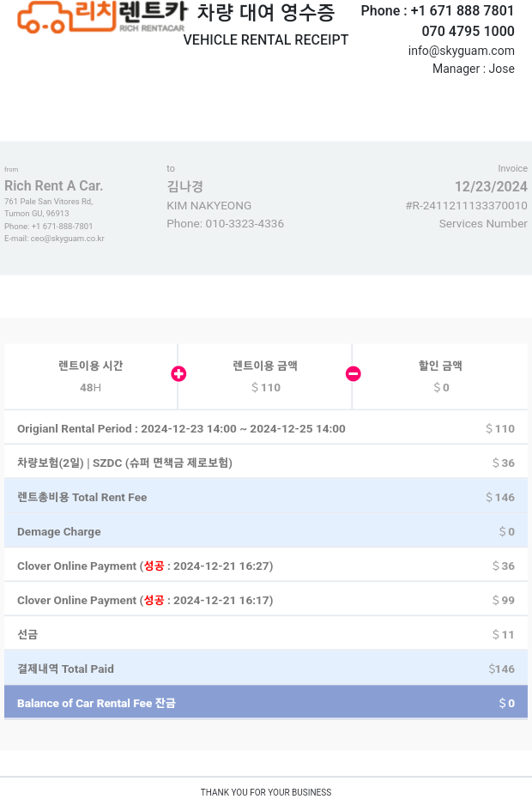Click the pink plus circle icon
Image resolution: width=532 pixels, height=799 pixels.
click(x=178, y=374)
